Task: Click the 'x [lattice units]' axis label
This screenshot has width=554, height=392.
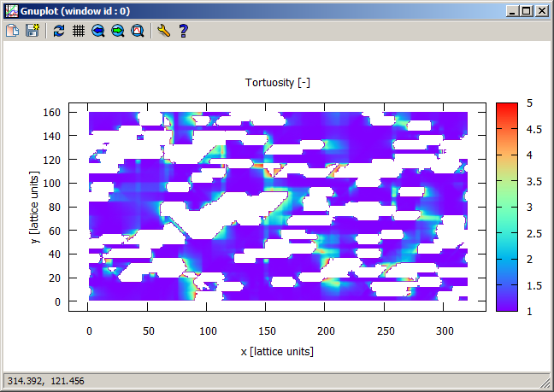Action: 277,350
